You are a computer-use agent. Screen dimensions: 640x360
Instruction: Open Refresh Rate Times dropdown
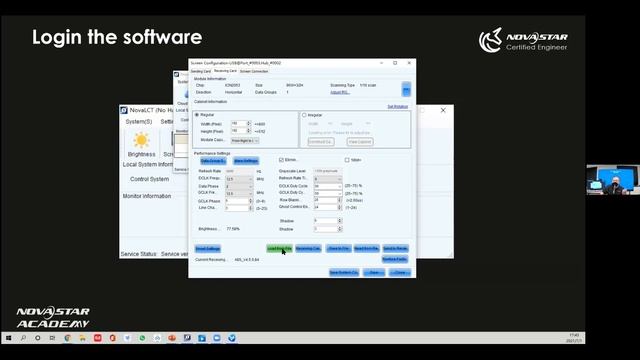pos(327,179)
